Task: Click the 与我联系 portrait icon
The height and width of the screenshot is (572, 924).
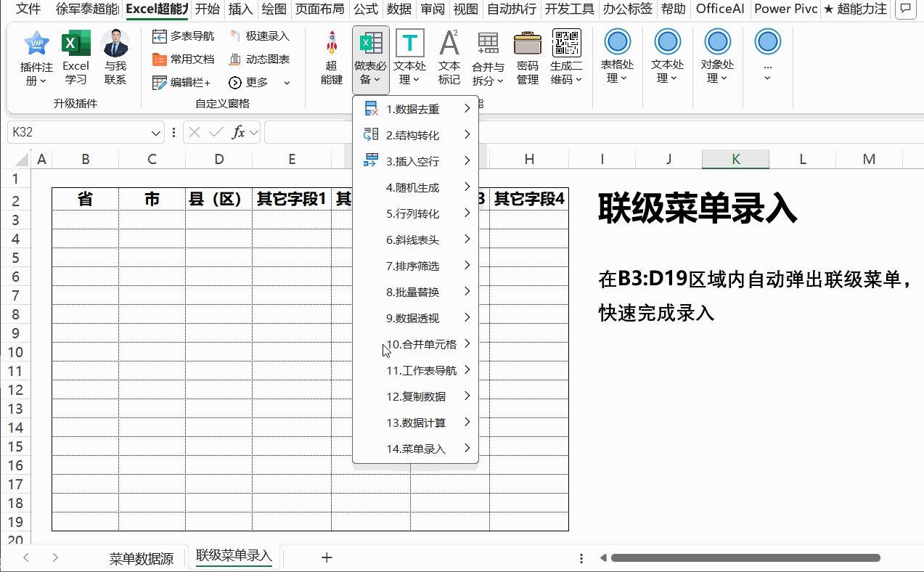Action: click(115, 44)
